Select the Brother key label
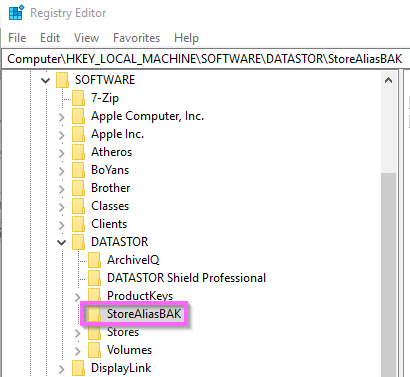 [110, 188]
